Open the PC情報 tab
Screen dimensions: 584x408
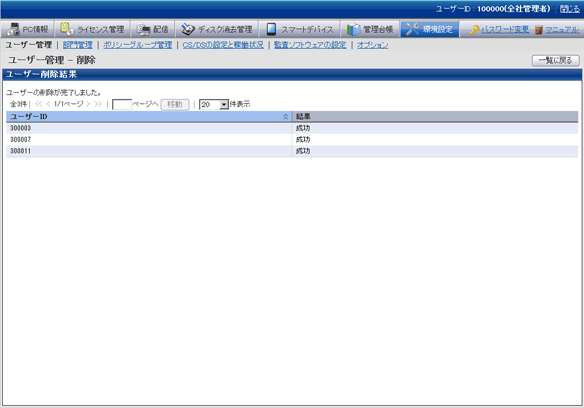pos(28,29)
